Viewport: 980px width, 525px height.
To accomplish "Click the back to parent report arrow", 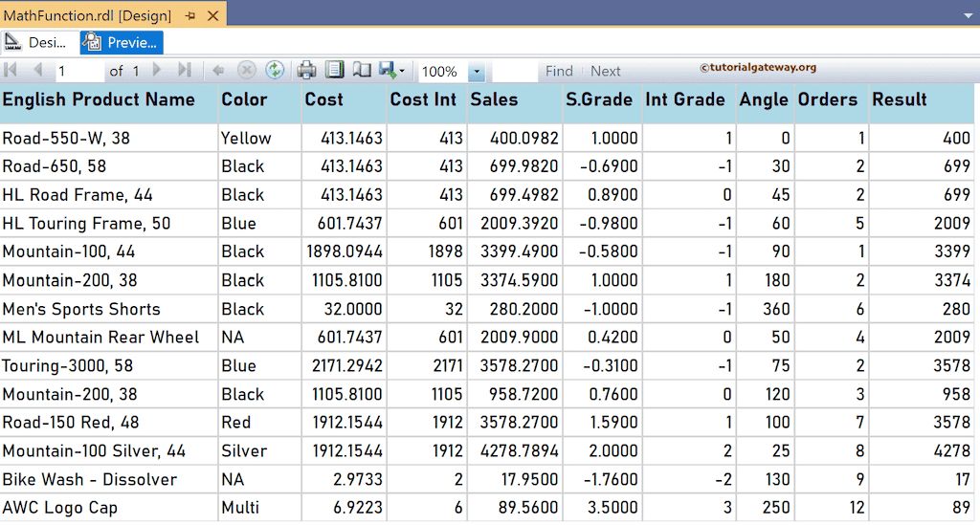I will 218,71.
